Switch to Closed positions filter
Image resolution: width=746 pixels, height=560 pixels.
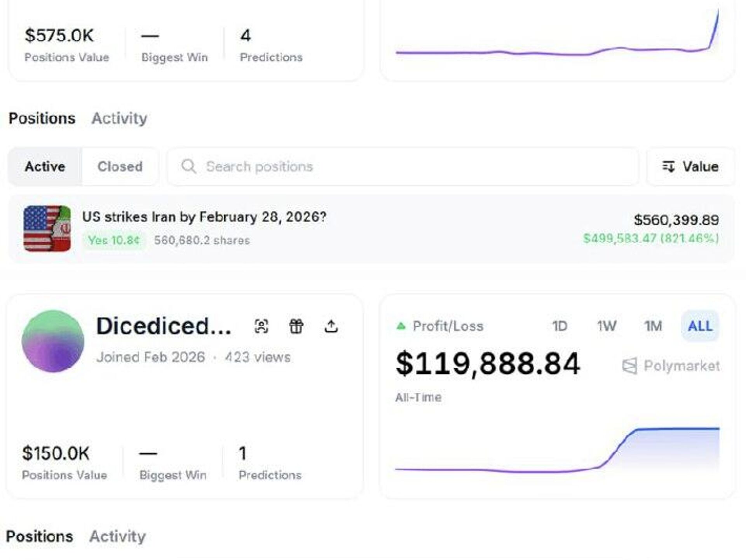(120, 167)
